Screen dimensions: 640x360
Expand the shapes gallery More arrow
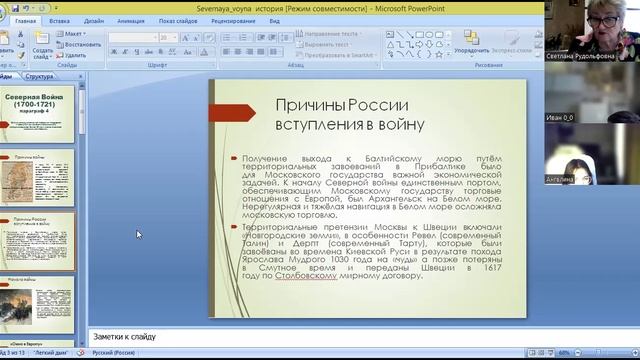[449, 54]
